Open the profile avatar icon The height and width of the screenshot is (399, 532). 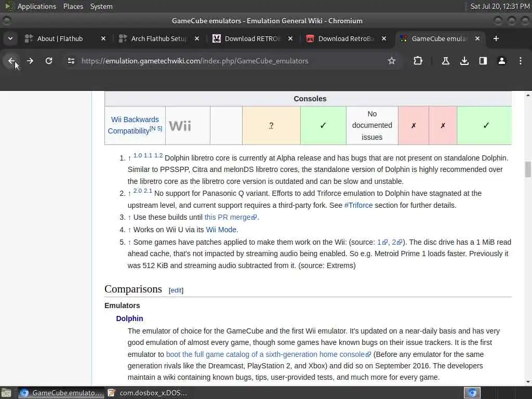(x=502, y=61)
